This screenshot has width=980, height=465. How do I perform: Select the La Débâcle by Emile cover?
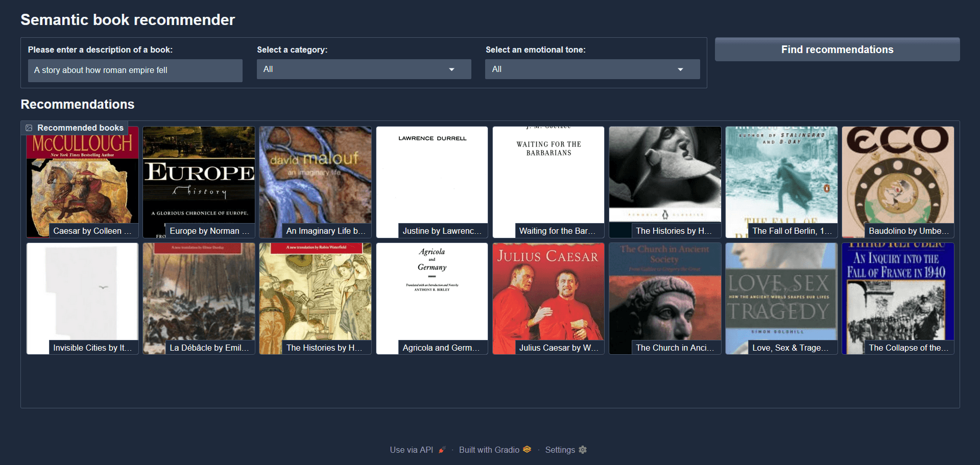pyautogui.click(x=199, y=299)
